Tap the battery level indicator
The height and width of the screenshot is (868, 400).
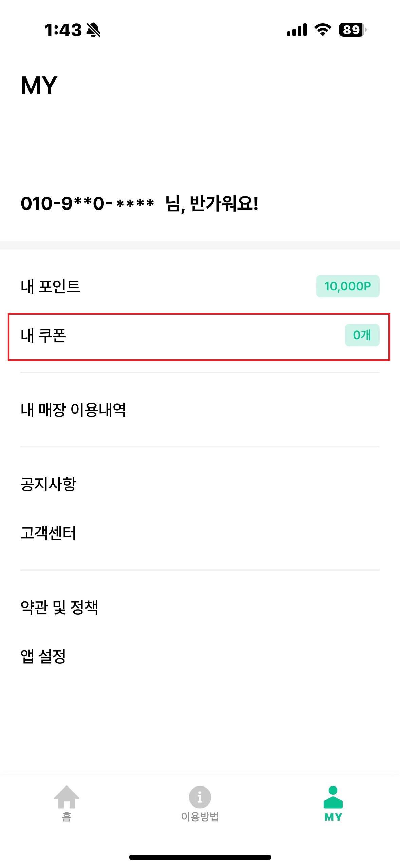click(x=352, y=30)
